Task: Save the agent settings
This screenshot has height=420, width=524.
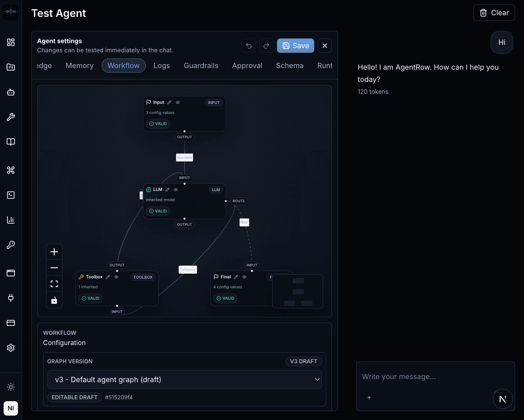Action: (x=295, y=46)
